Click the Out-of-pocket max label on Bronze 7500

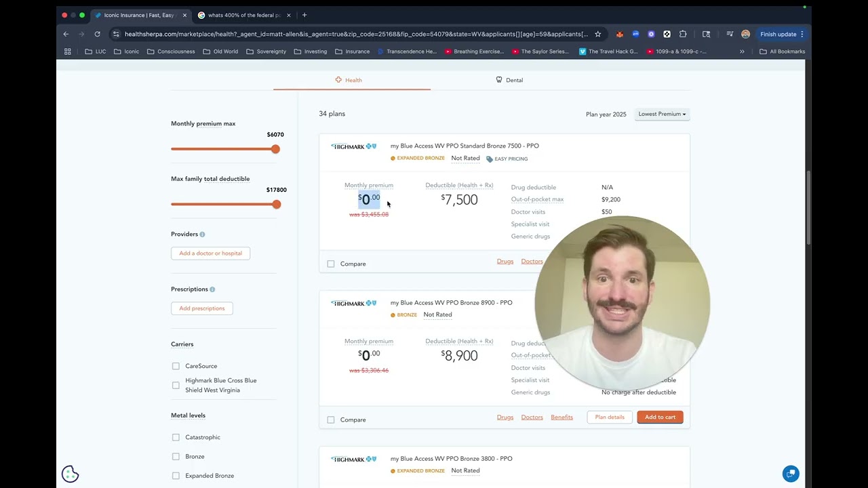(537, 199)
